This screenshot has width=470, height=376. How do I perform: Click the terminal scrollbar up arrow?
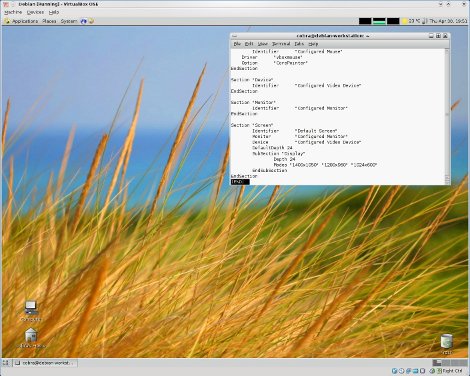pos(447,51)
